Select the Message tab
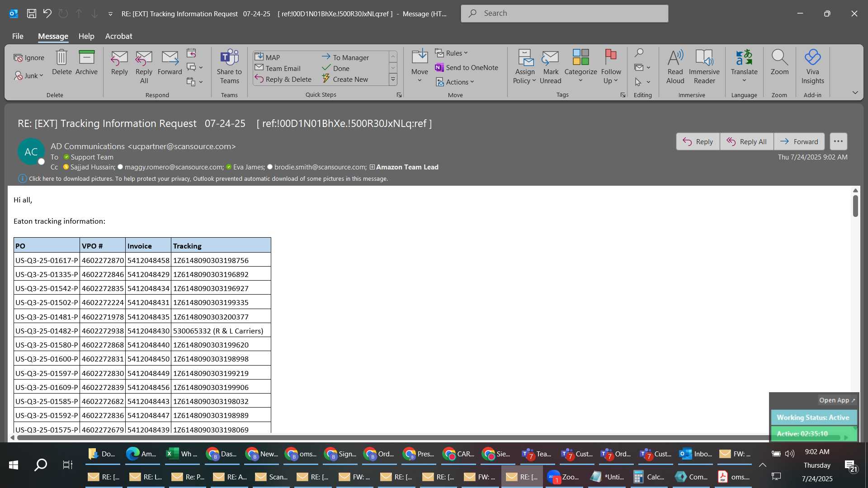 click(53, 36)
